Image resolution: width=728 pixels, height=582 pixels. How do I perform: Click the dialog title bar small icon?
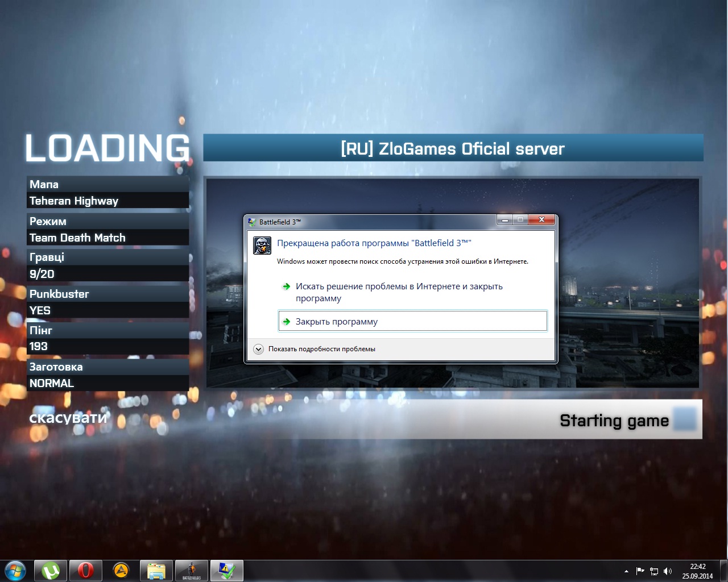click(252, 222)
